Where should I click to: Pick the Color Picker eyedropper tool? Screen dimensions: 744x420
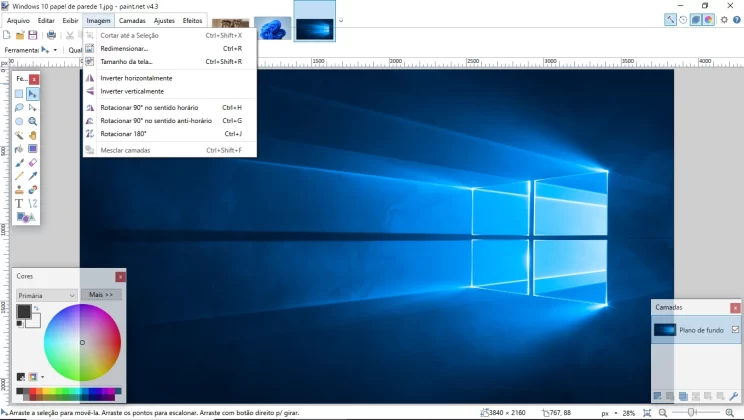pyautogui.click(x=33, y=176)
